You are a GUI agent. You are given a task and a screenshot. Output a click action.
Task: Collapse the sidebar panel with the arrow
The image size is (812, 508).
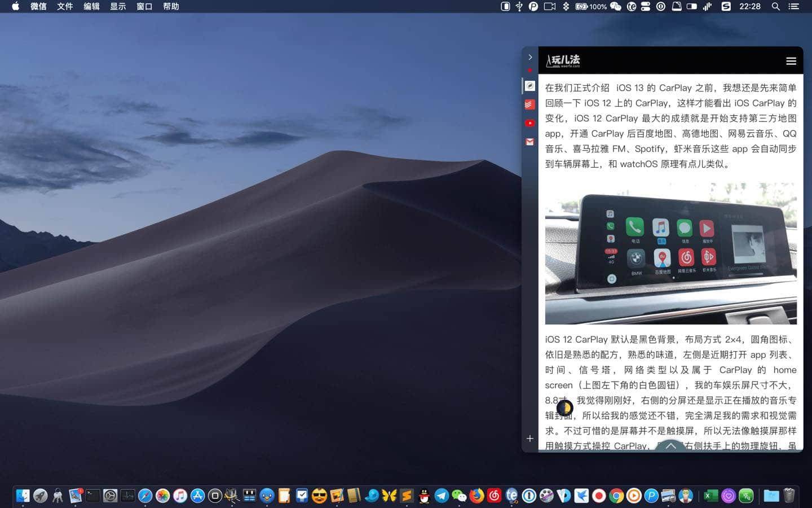coord(530,57)
